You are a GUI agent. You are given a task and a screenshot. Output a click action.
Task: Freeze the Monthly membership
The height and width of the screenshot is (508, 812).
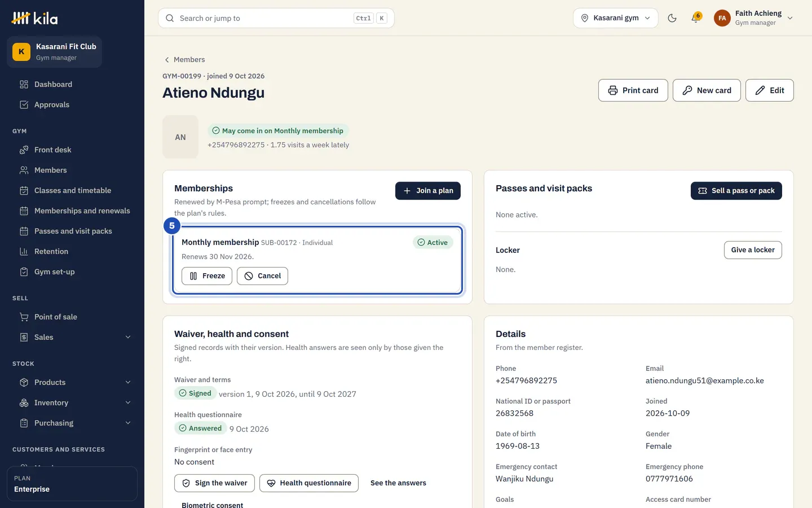207,276
